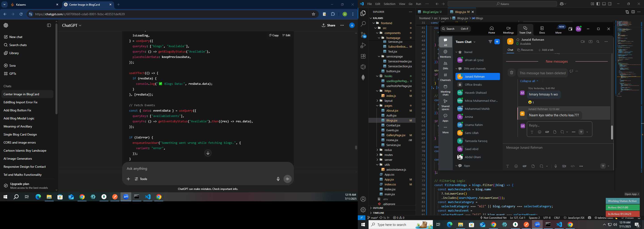Bookmark this page star in Chrome address bar
Viewport: 644px width, 229px height.
314,14
